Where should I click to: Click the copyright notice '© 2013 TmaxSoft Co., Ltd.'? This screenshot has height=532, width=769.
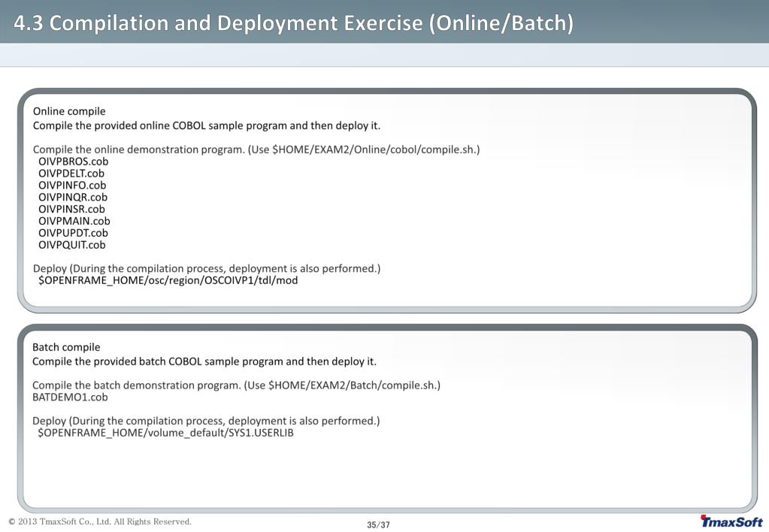100,521
